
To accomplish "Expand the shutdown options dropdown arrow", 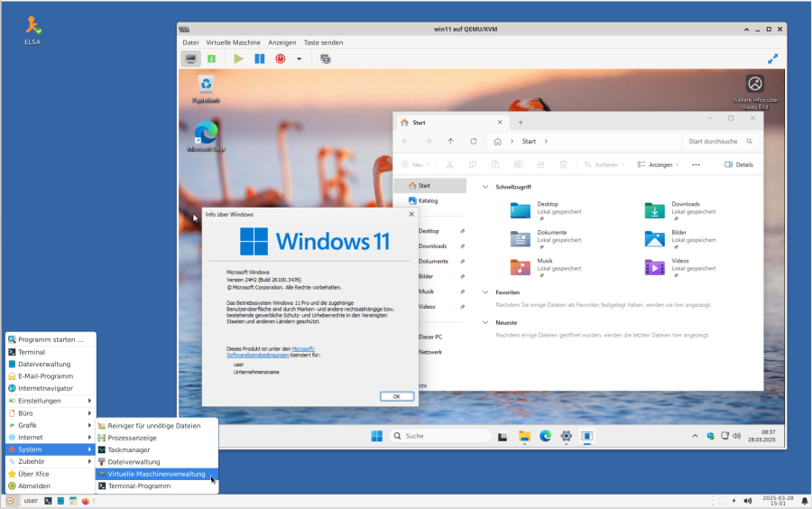I will [x=299, y=59].
